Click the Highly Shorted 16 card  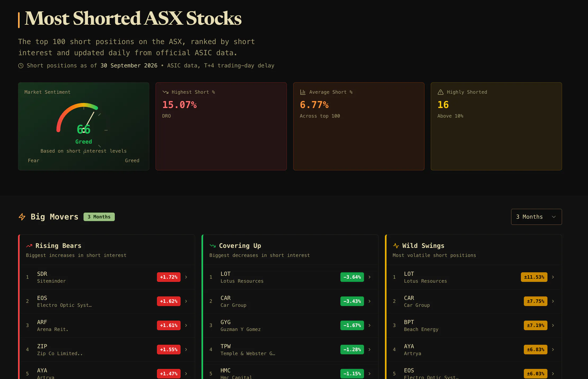(x=496, y=126)
